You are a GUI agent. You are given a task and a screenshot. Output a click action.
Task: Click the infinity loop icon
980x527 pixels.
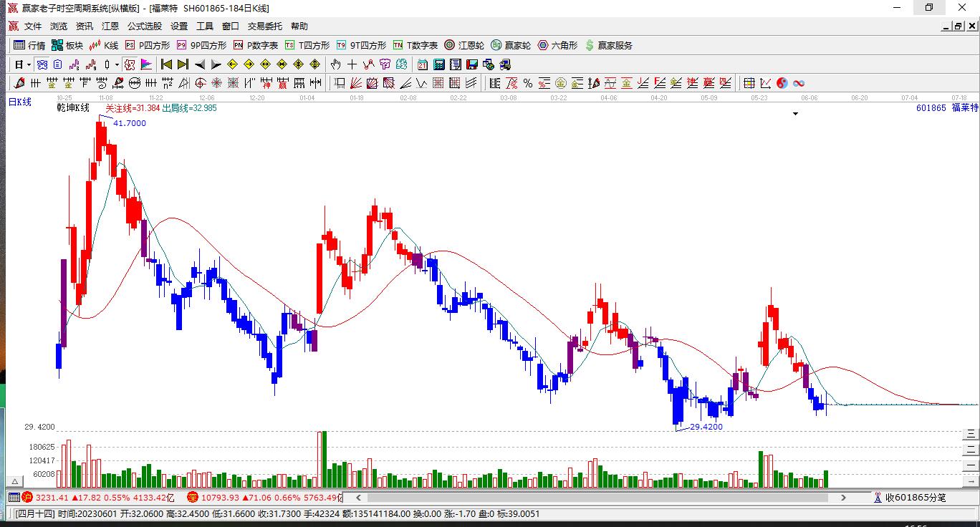pyautogui.click(x=798, y=83)
